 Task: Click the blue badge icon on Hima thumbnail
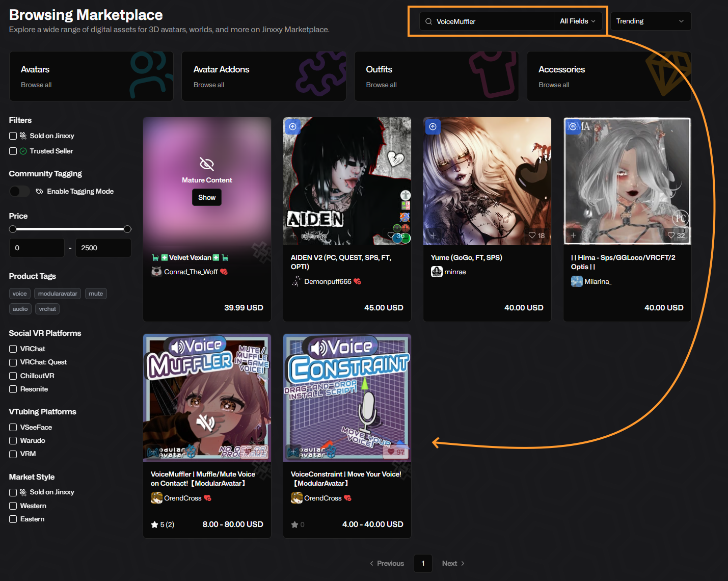(x=573, y=126)
